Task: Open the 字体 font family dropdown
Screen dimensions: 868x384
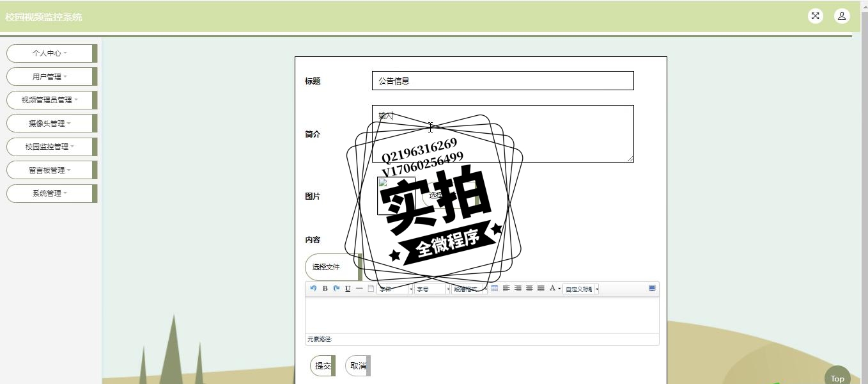Action: click(395, 289)
